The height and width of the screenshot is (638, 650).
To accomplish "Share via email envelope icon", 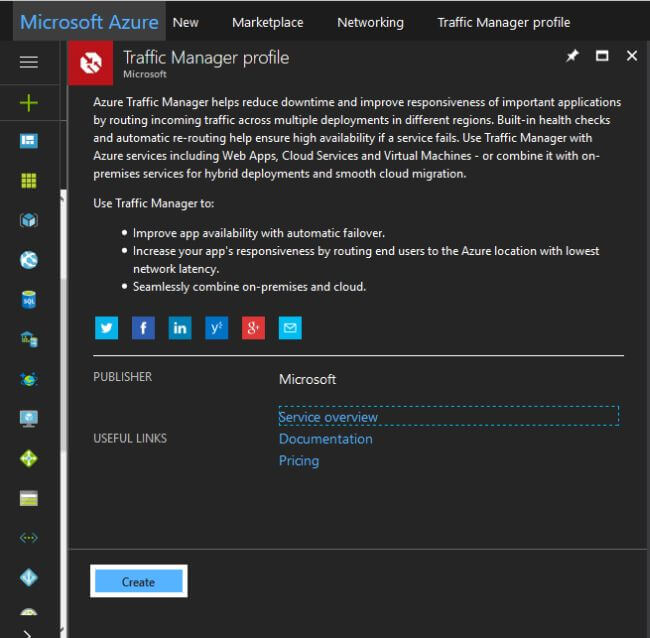I will coord(290,328).
